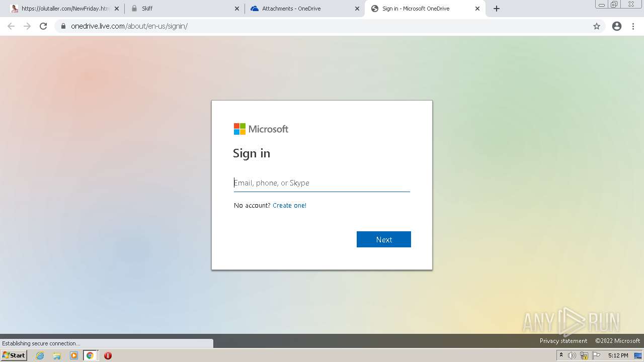Open File Explorer folder icon in taskbar
Screen dimensions: 644x362
point(57,355)
